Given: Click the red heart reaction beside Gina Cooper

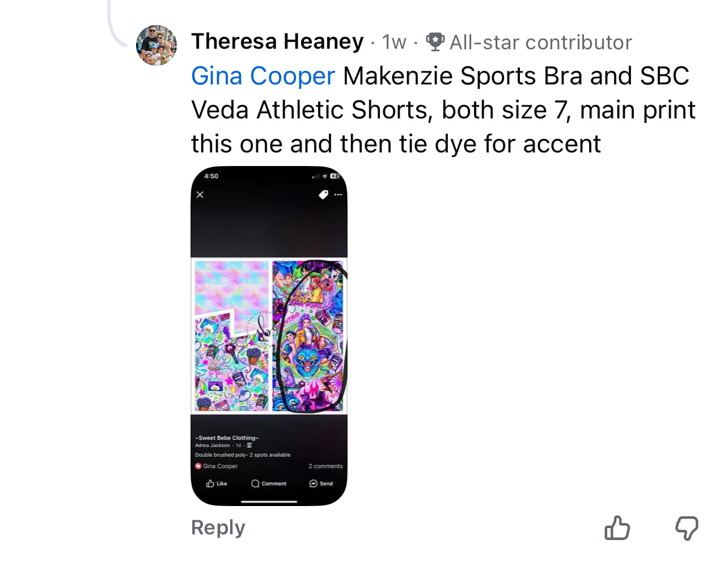Looking at the screenshot, I should pos(198,466).
